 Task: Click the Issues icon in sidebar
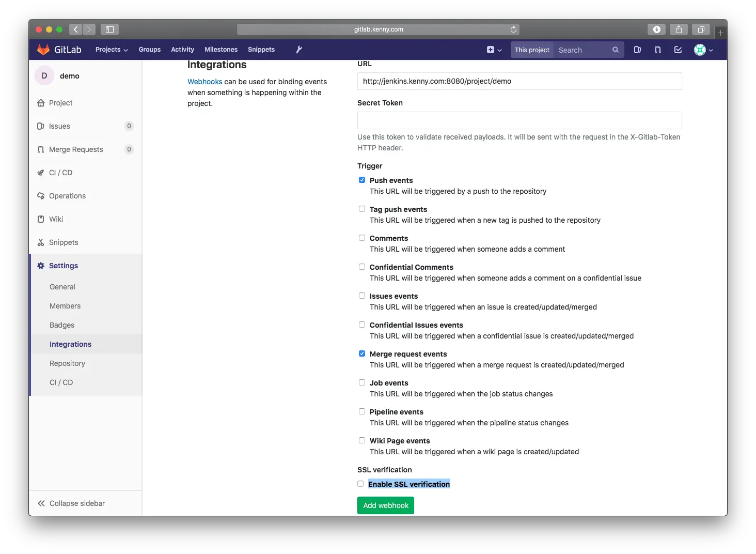click(41, 126)
